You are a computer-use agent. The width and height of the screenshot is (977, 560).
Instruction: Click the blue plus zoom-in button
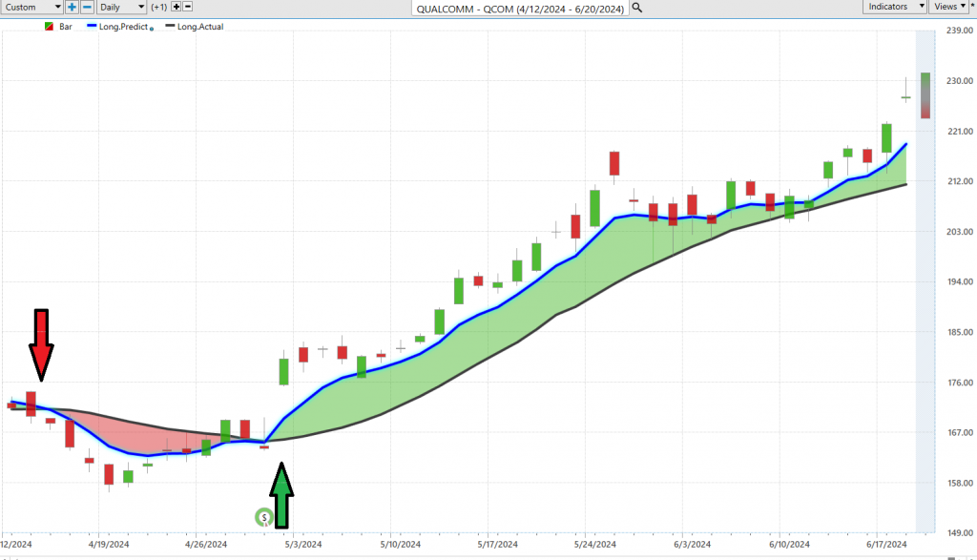[x=72, y=7]
